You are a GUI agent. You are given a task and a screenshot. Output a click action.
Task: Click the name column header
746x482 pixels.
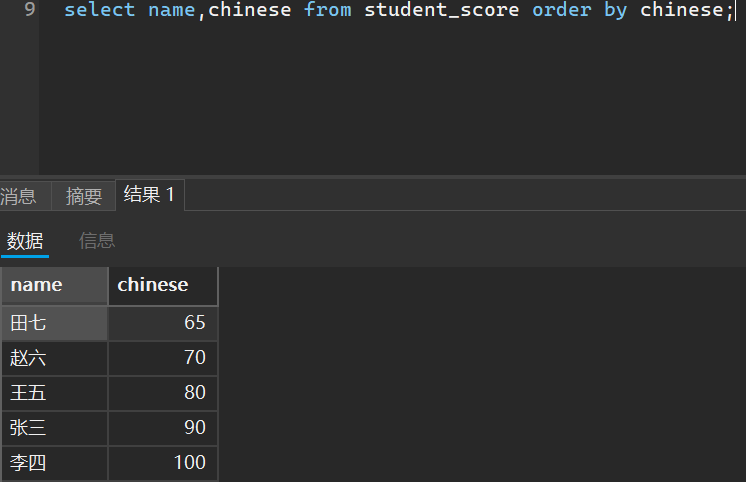coord(55,285)
